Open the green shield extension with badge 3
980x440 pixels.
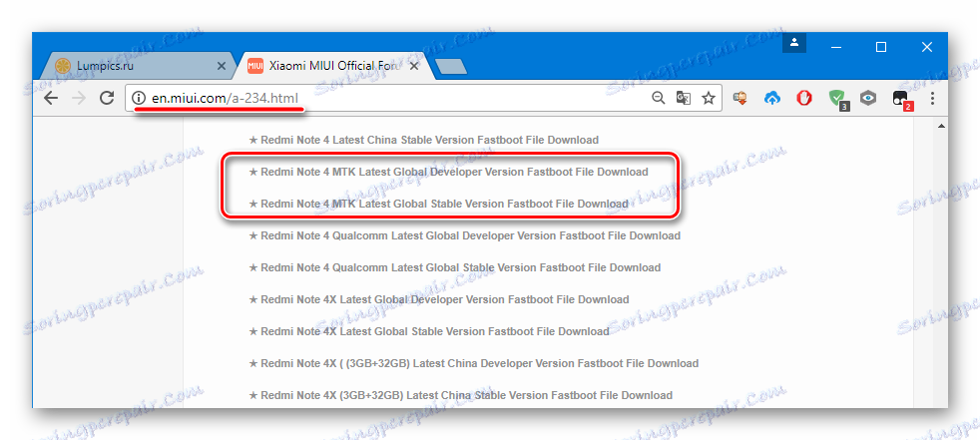coord(837,99)
